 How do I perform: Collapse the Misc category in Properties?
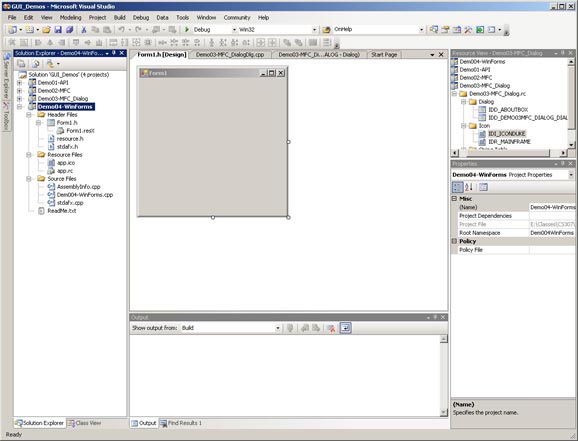click(x=455, y=198)
